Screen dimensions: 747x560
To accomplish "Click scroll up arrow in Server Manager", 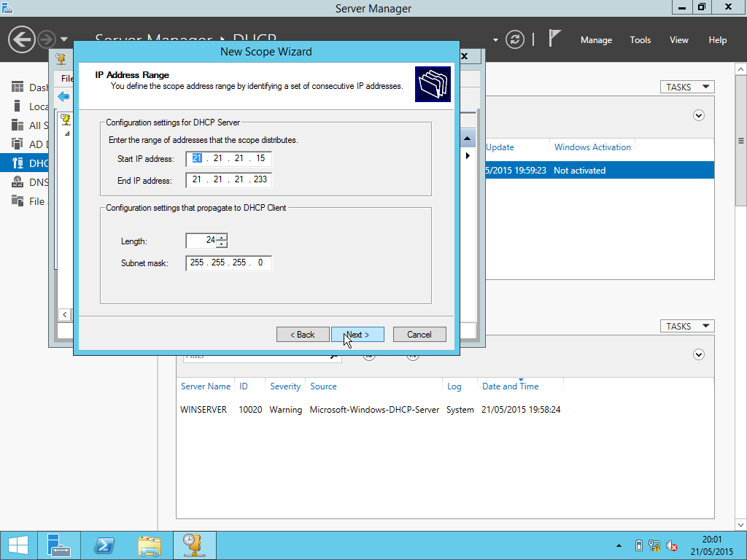I will point(741,69).
